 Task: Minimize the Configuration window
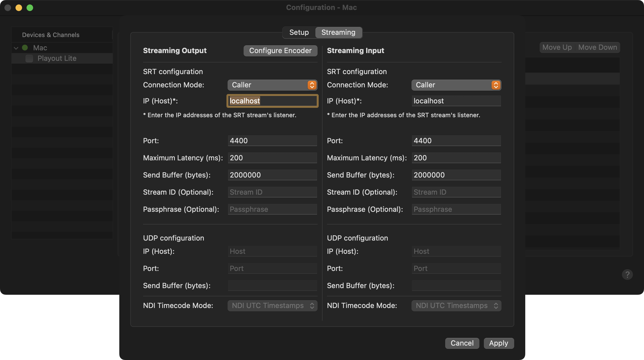click(19, 8)
